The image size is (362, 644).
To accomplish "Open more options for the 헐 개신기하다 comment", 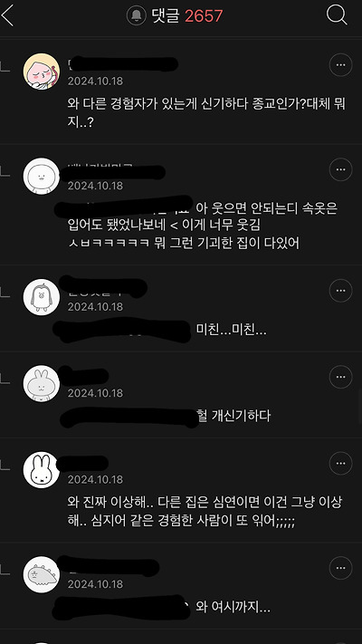I will (x=340, y=377).
